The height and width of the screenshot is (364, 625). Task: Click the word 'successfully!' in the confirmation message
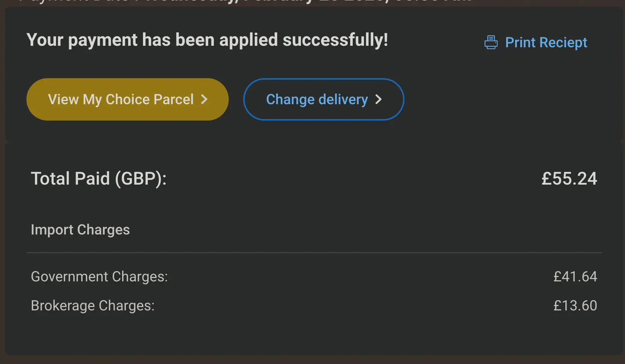(335, 40)
